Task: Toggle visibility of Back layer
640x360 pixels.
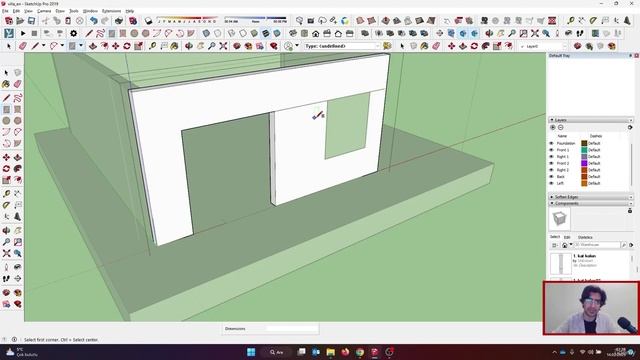Action: (551, 177)
